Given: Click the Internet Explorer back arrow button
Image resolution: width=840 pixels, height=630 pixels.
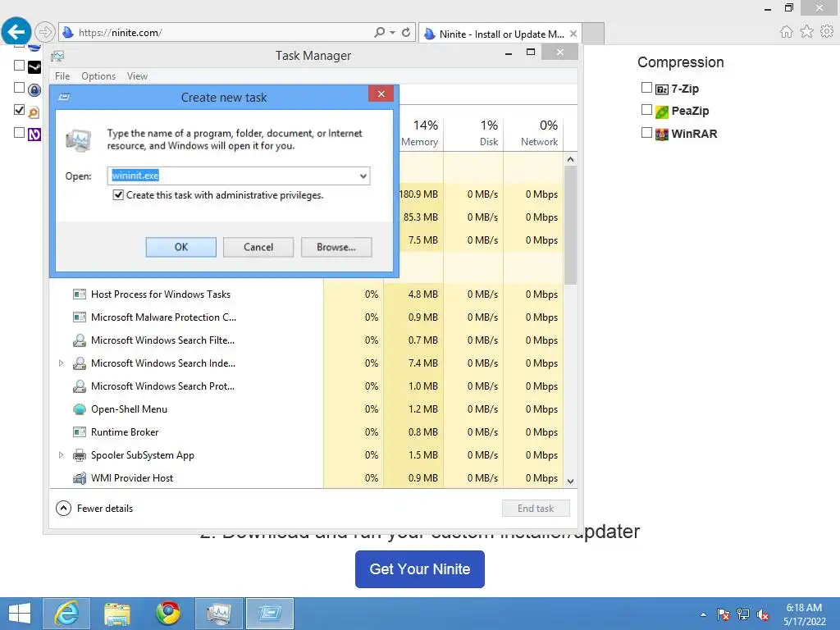Looking at the screenshot, I should (16, 32).
